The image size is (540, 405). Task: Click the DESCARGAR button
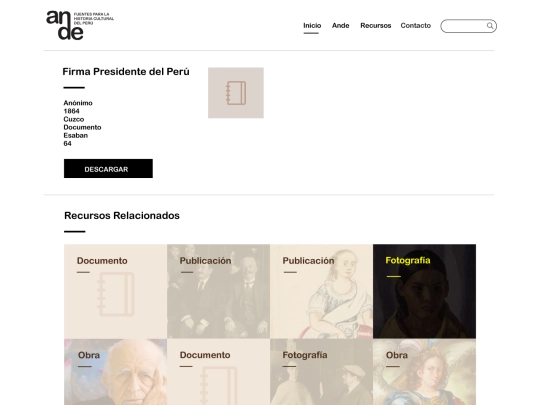click(x=108, y=168)
